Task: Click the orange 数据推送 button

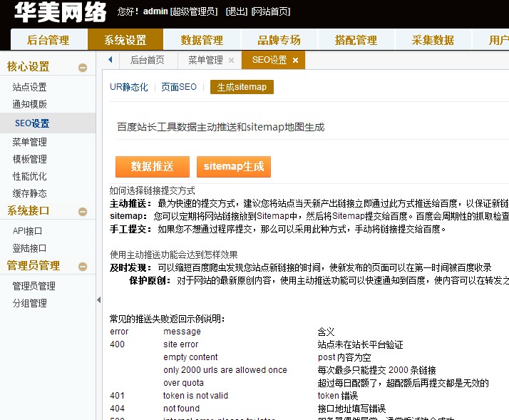Action: coord(153,167)
